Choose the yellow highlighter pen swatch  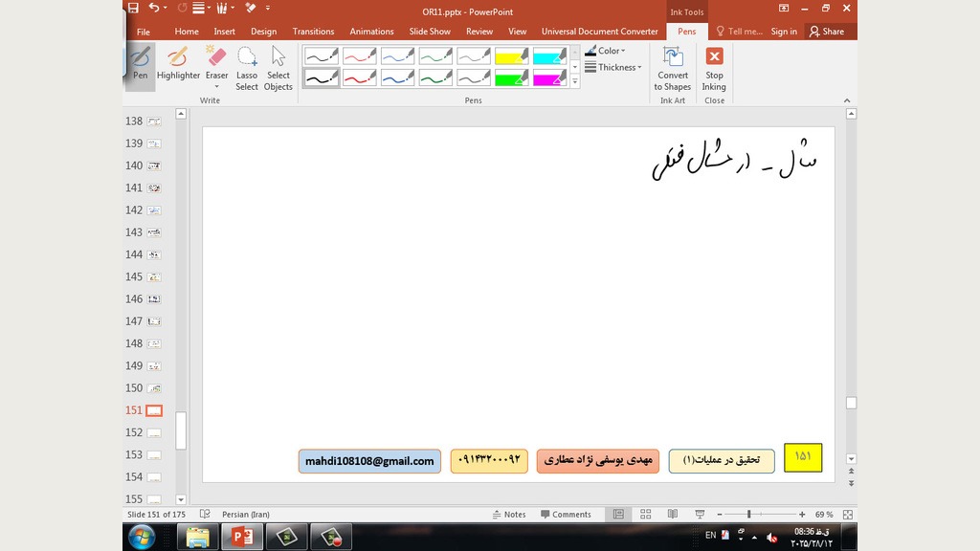(x=512, y=55)
